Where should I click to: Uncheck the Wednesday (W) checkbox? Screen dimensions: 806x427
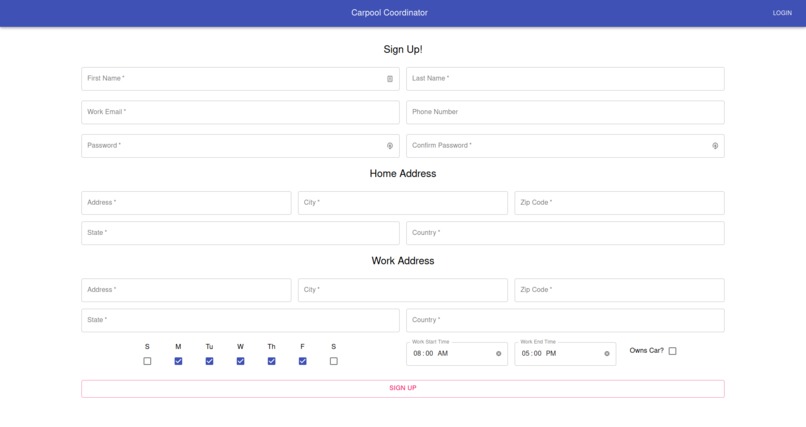click(x=241, y=361)
